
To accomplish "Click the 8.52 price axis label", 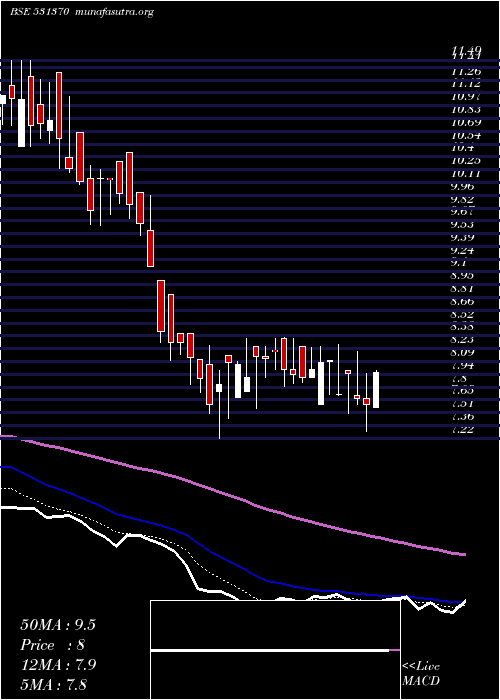I will click(463, 315).
